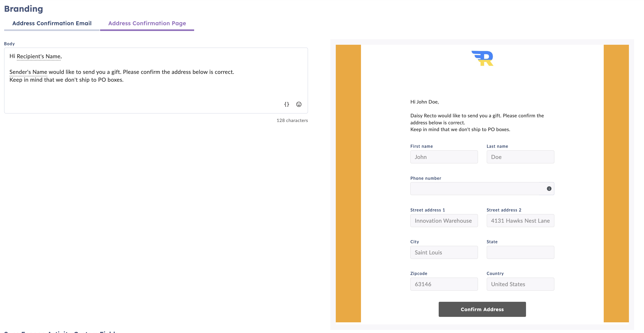The image size is (644, 333).
Task: Open the emoji picker smiley icon
Action: (299, 104)
